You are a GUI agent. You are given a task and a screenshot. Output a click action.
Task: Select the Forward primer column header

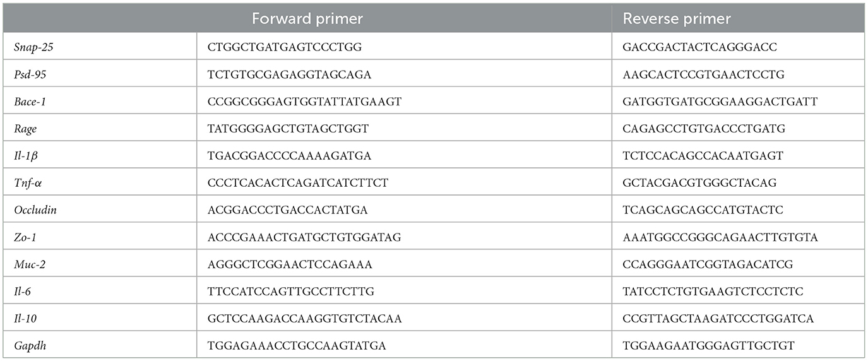click(x=307, y=18)
